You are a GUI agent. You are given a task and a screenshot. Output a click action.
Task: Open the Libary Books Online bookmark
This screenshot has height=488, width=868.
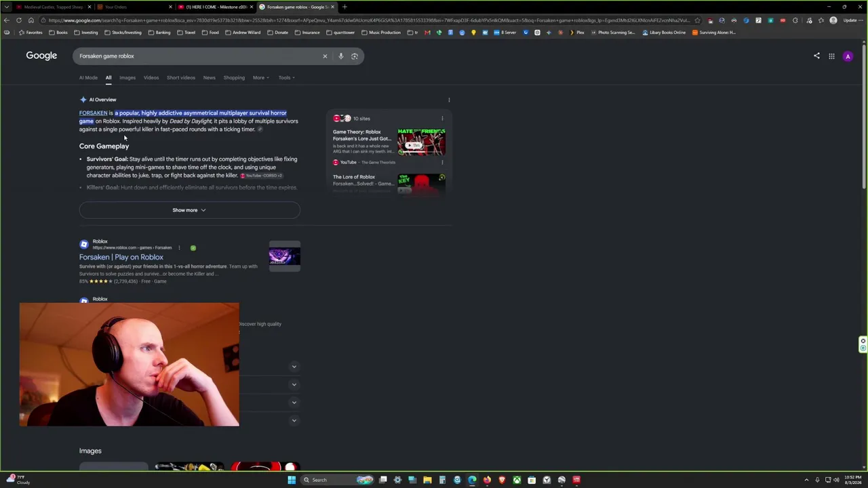pos(664,33)
